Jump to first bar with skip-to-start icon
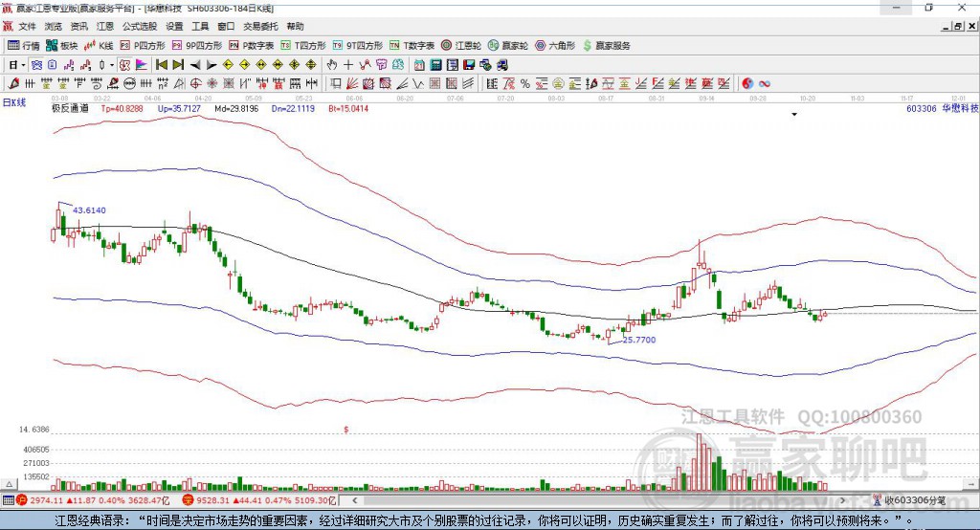The height and width of the screenshot is (530, 980). (162, 64)
